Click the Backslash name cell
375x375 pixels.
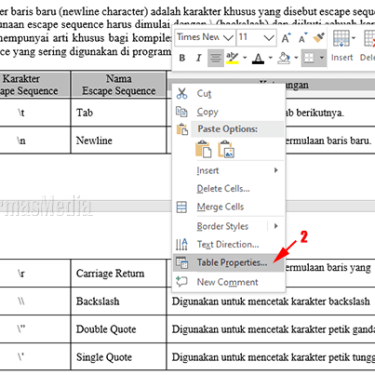coord(119,301)
